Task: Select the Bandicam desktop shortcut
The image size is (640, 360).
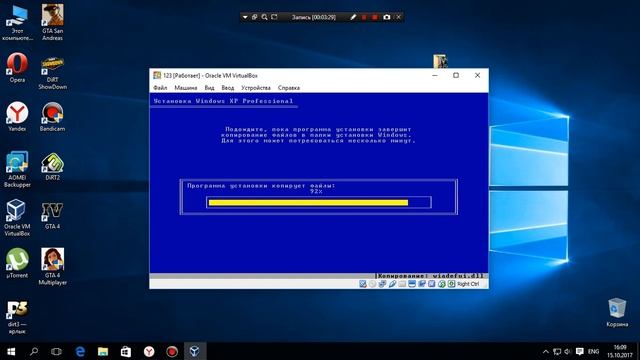Action: [52, 117]
